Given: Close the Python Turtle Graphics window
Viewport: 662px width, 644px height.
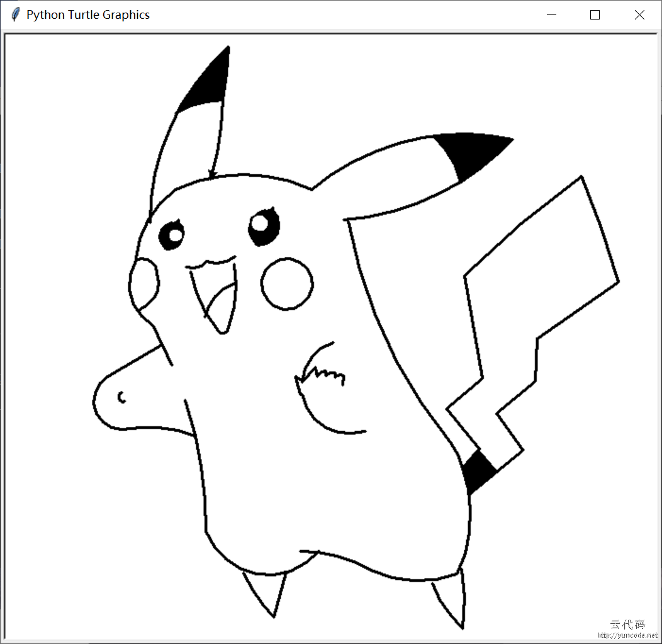Looking at the screenshot, I should coord(639,14).
